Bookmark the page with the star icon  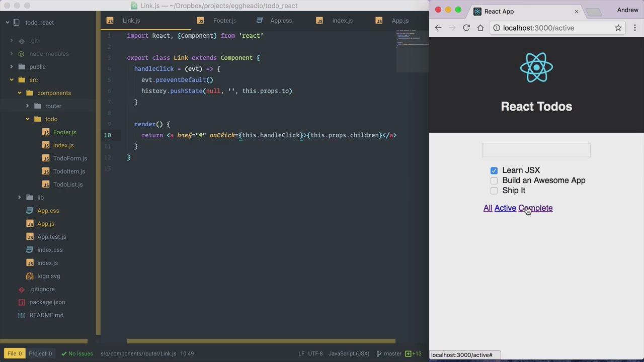(618, 28)
